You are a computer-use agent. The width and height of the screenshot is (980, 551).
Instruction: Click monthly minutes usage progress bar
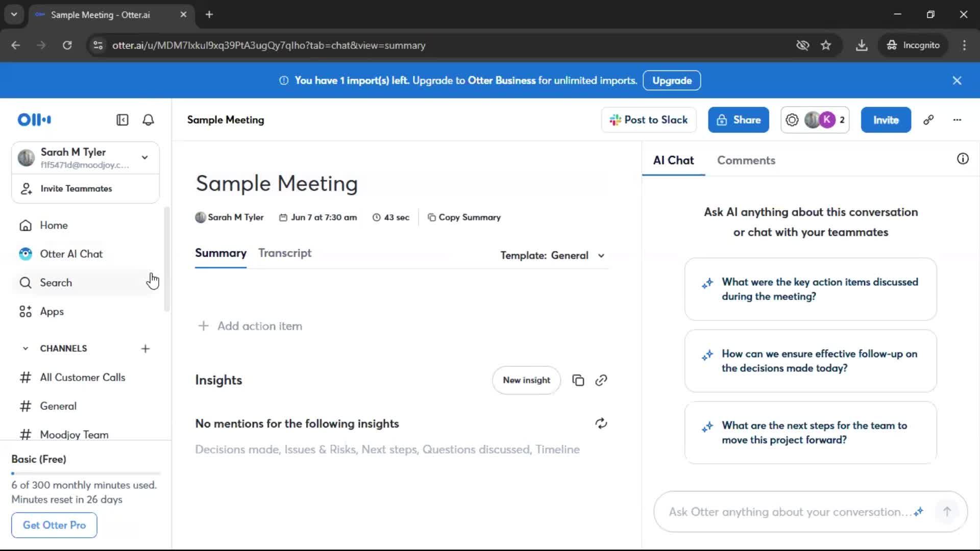pos(86,473)
